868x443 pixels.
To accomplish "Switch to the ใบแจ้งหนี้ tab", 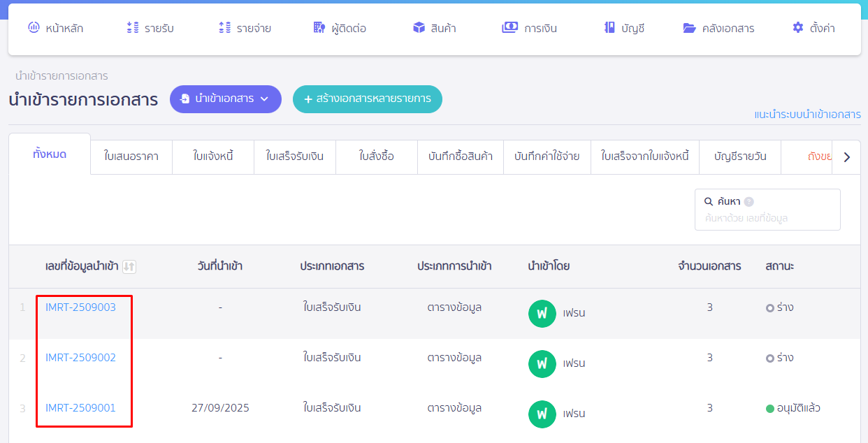I will click(x=213, y=157).
